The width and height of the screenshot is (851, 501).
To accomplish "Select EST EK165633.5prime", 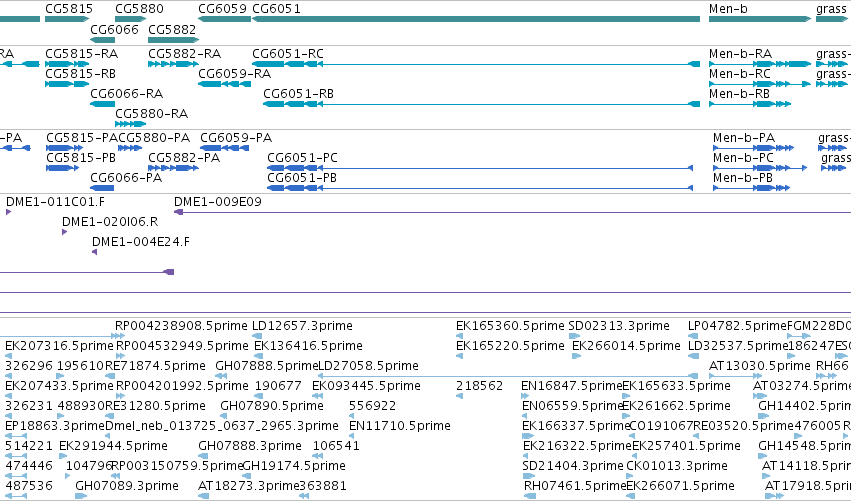I will 676,386.
